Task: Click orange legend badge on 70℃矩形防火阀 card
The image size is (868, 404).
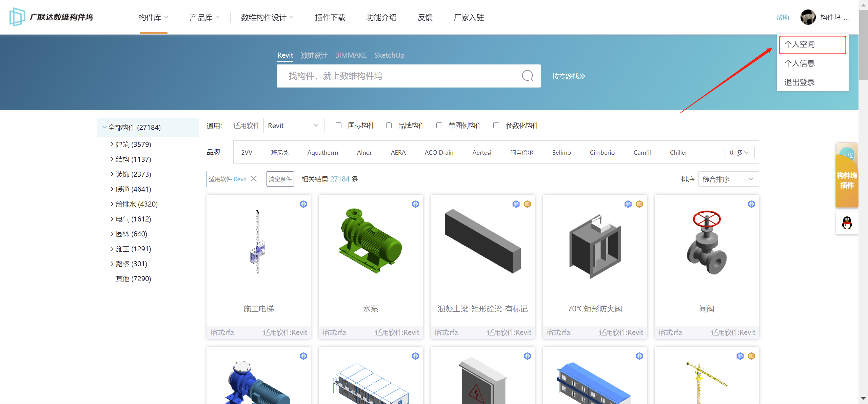Action: click(x=639, y=204)
